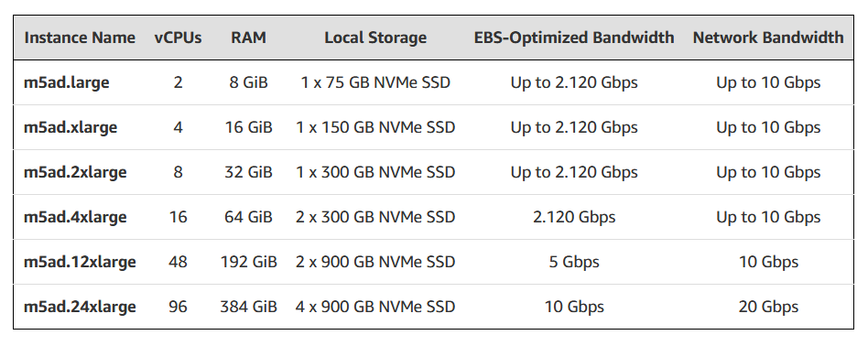Select the m5ad.4xlarge instance name
Image resolution: width=868 pixels, height=346 pixels.
click(x=75, y=218)
